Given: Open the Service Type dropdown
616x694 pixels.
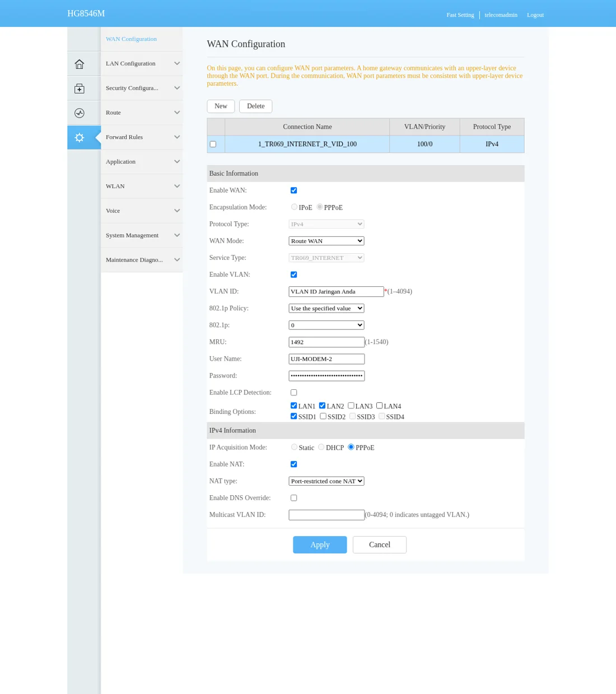Looking at the screenshot, I should [x=326, y=258].
